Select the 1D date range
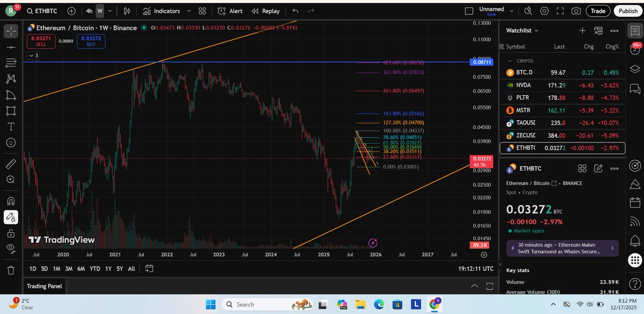Viewport: 644px width, 314px height. [33, 268]
